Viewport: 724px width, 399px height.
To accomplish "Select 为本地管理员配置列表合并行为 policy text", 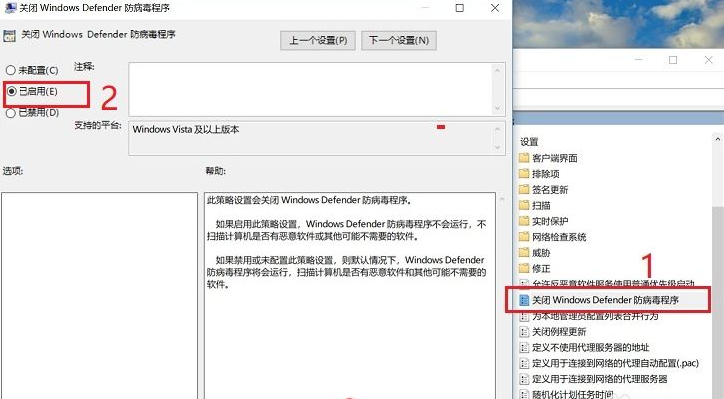I will click(x=595, y=317).
